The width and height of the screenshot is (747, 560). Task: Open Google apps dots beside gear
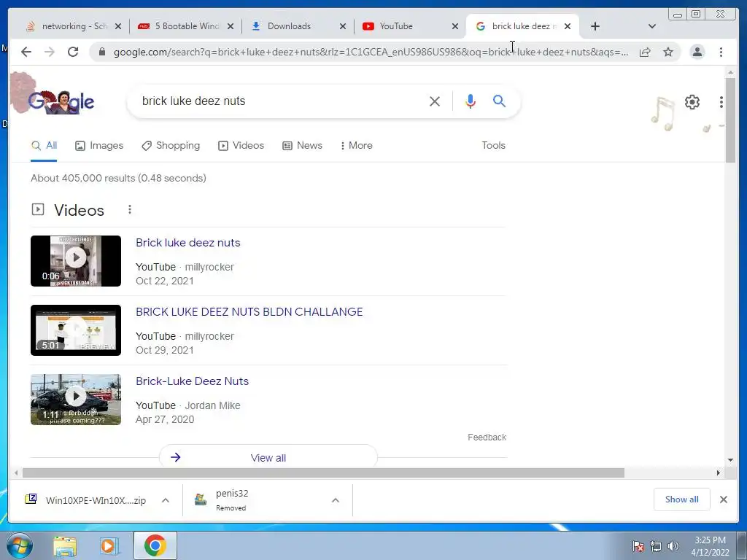721,102
